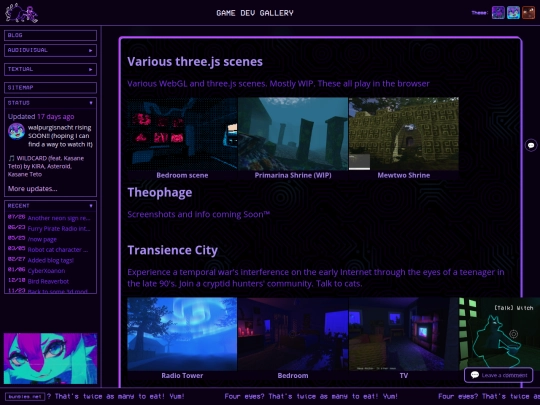Image resolution: width=540 pixels, height=405 pixels.
Task: Open 'Bird Reaverbot' recent post
Action: click(x=48, y=281)
